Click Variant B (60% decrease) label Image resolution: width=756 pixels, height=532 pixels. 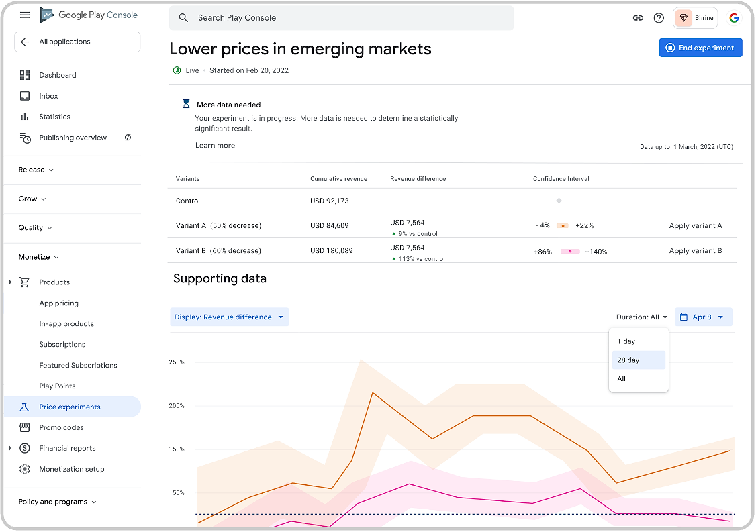pos(218,251)
